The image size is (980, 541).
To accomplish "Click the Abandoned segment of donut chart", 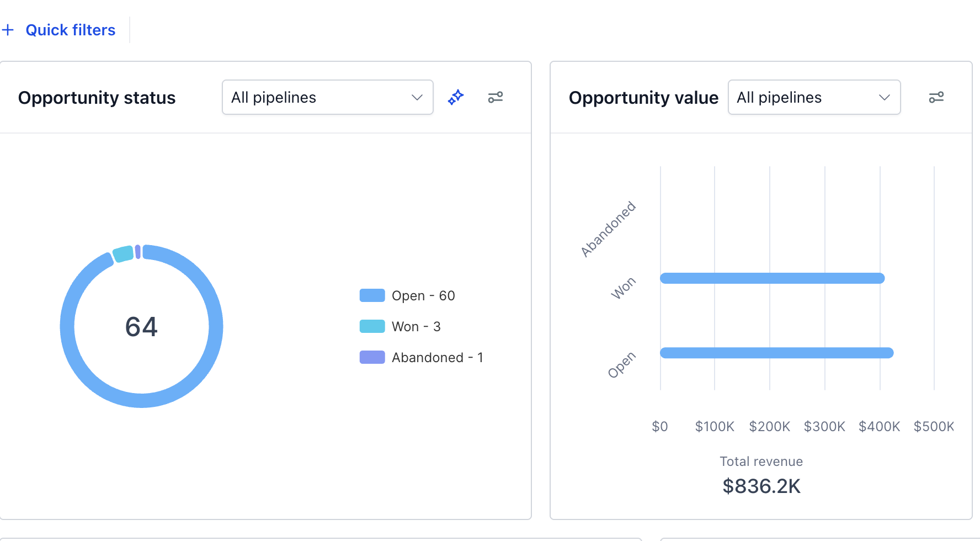I will click(x=138, y=252).
